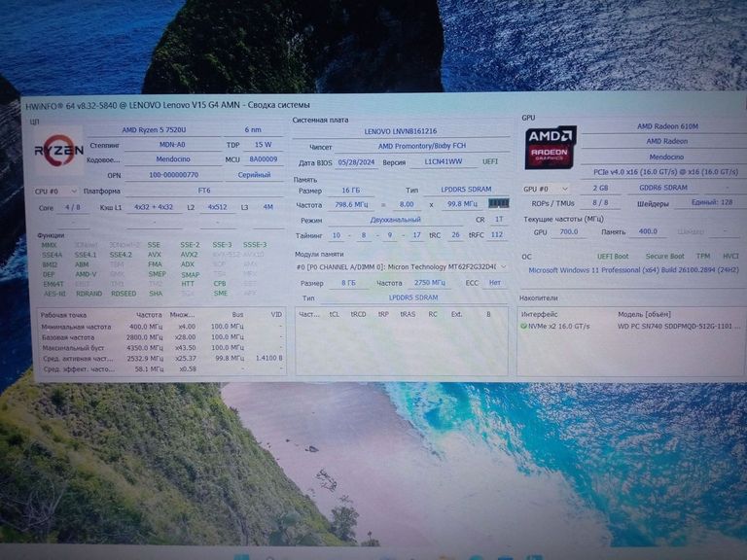Screen dimensions: 747x560
Task: Click the TPM indicator
Action: (x=702, y=257)
